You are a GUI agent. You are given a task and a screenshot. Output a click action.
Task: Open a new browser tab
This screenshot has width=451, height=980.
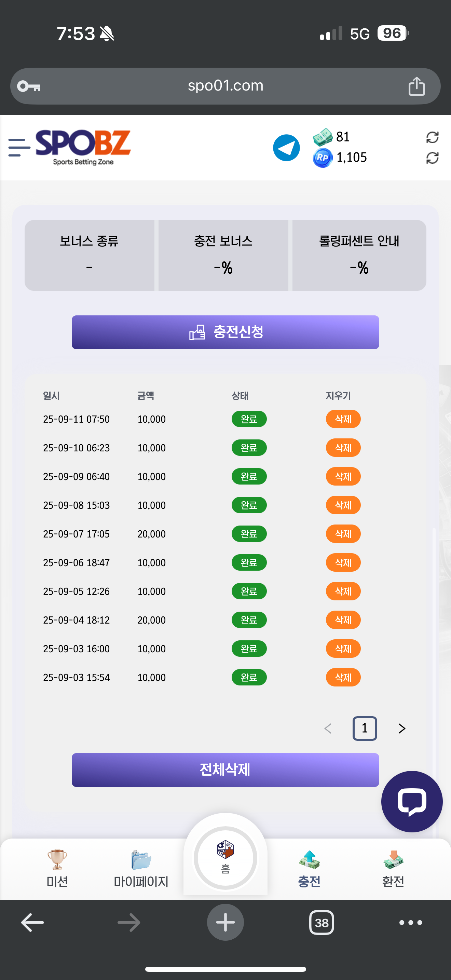coord(225,922)
